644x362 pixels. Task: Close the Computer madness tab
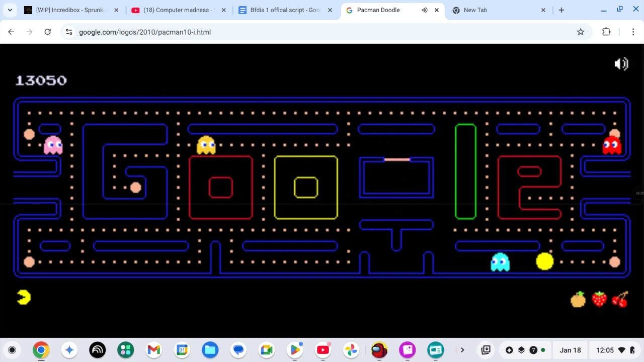(223, 10)
